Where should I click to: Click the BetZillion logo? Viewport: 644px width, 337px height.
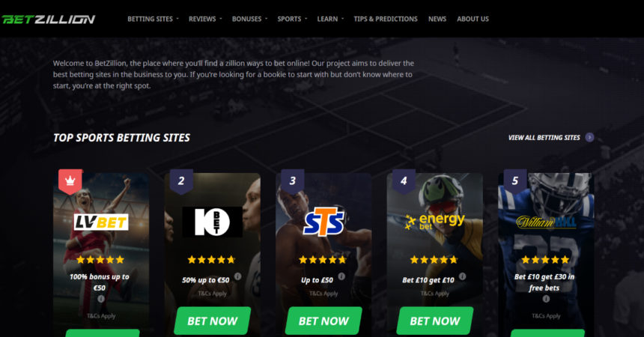click(x=49, y=19)
